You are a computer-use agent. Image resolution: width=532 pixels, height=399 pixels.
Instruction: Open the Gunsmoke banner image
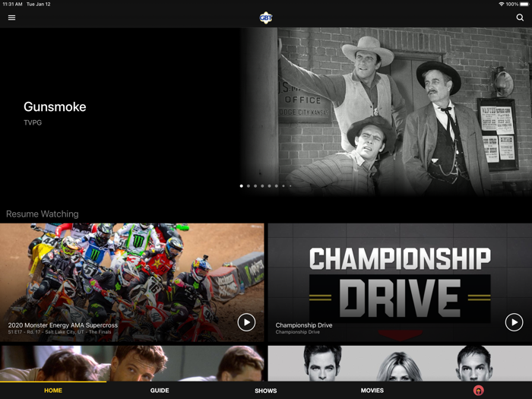tap(387, 112)
